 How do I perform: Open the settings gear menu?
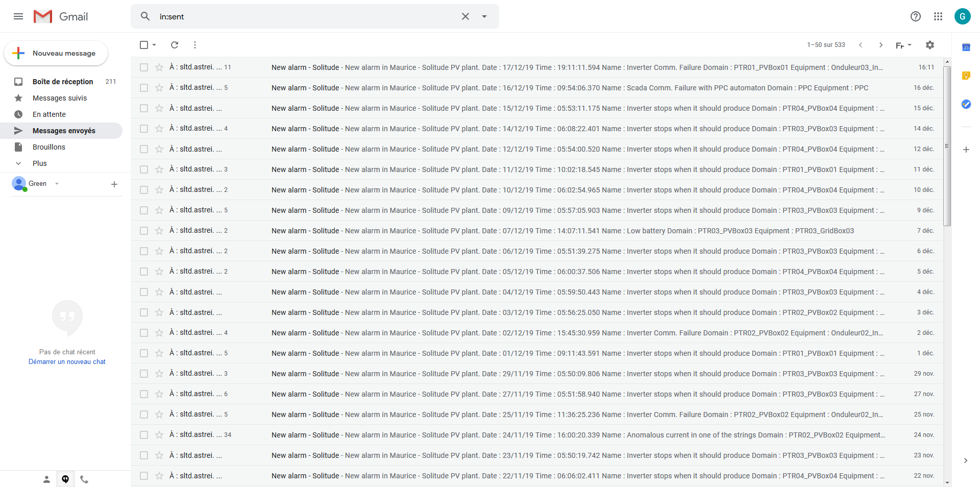tap(930, 45)
